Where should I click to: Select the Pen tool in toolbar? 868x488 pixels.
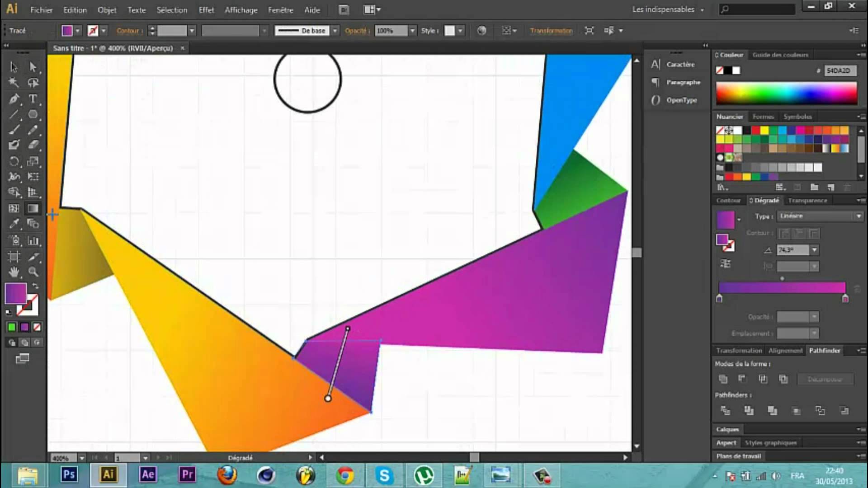[14, 99]
